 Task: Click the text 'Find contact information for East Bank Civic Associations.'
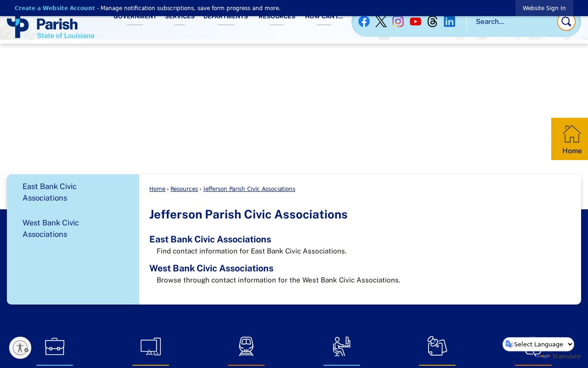click(252, 251)
